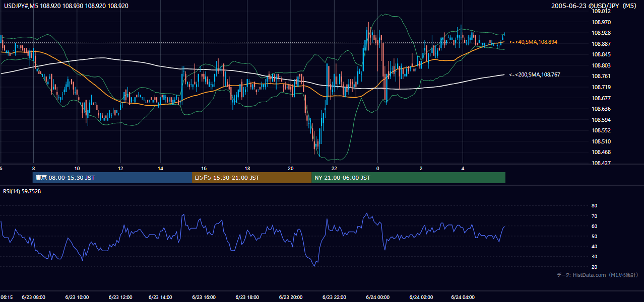Click RSI scale value 80
Image resolution: width=644 pixels, height=302 pixels.
pos(594,206)
